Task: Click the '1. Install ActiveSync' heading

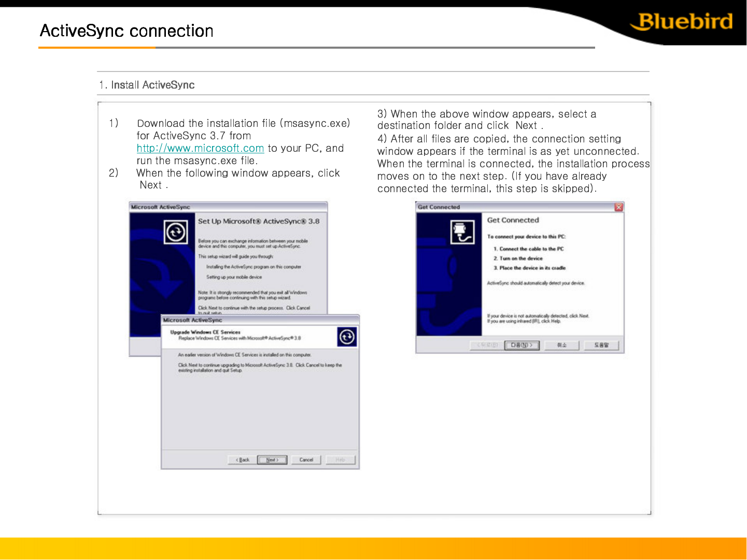Action: click(x=147, y=85)
